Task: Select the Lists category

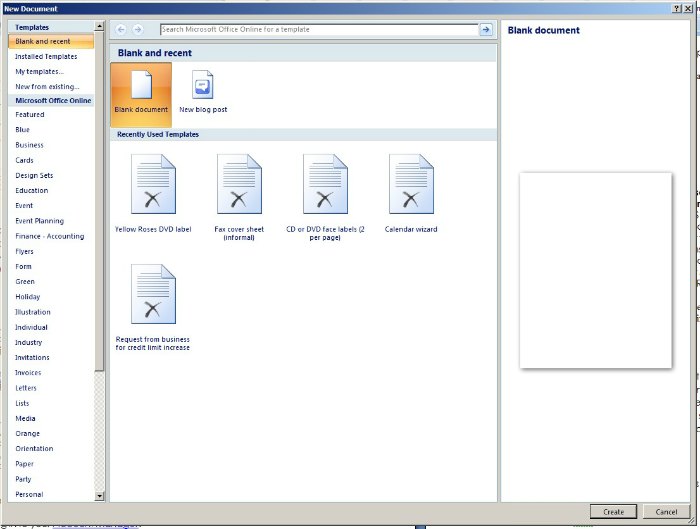Action: coord(22,403)
